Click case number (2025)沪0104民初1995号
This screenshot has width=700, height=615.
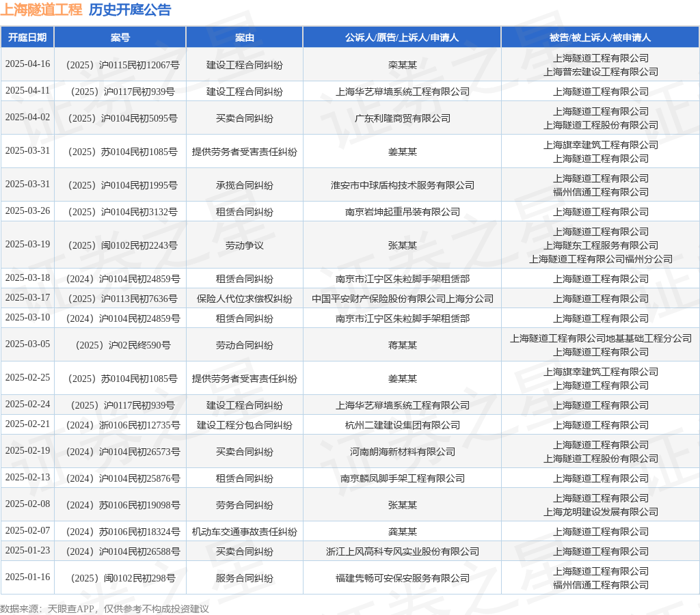(x=123, y=185)
